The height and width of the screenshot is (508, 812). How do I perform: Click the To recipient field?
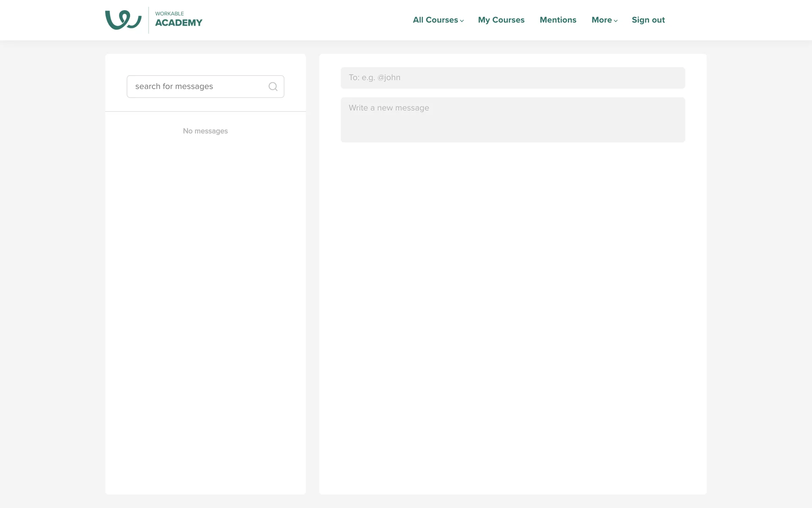pos(513,78)
